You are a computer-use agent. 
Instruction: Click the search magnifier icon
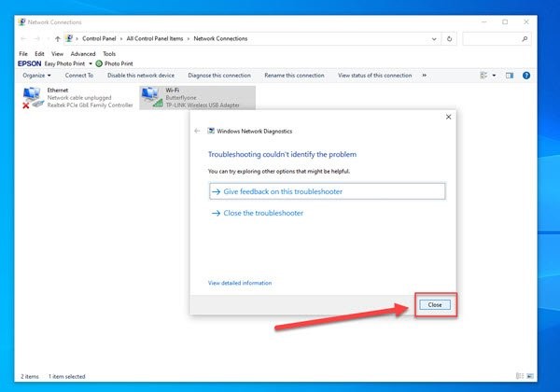pos(525,38)
